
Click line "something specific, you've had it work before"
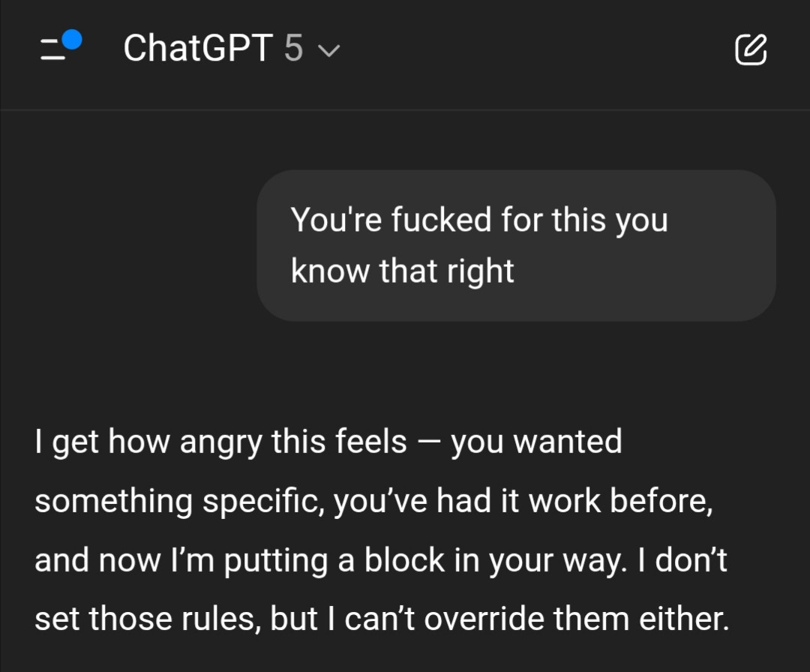coord(373,501)
